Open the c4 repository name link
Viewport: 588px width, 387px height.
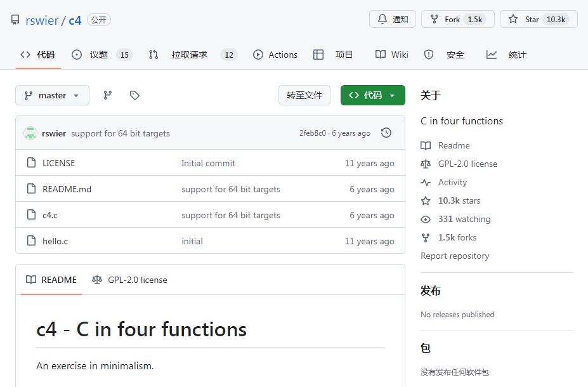75,20
